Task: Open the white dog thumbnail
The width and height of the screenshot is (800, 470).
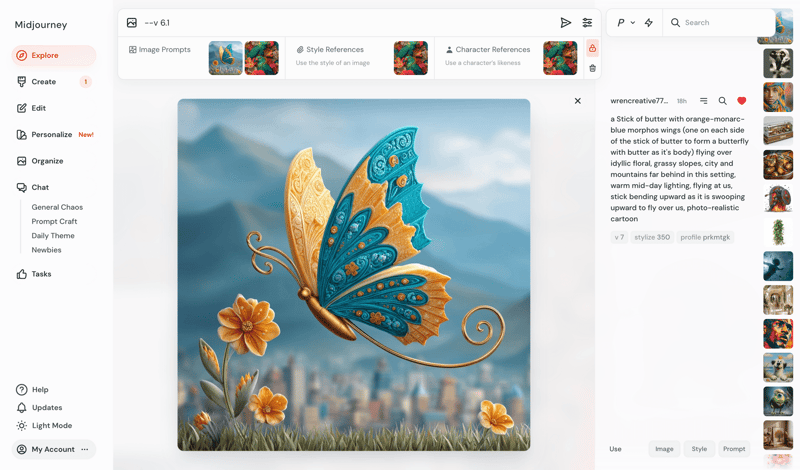Action: (x=778, y=367)
